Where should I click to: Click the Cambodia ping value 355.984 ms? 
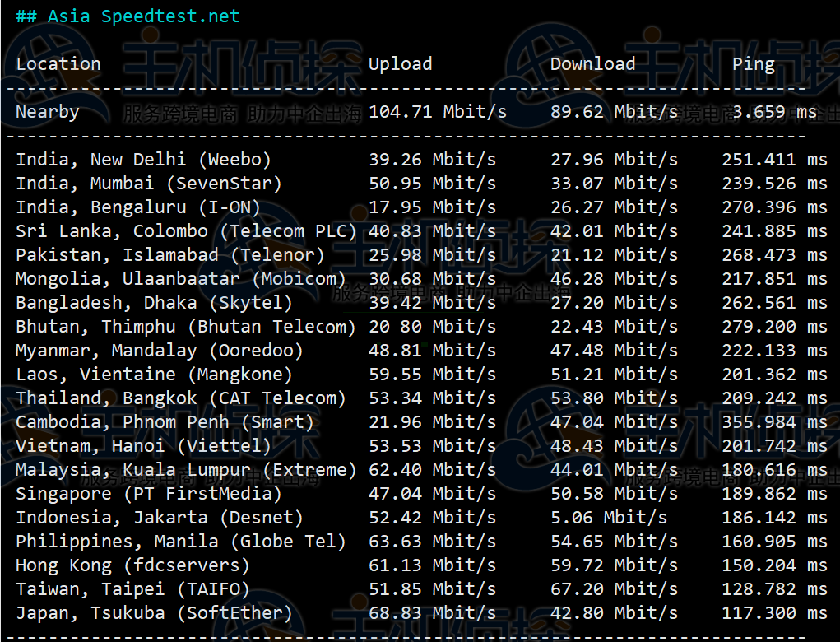tap(774, 422)
